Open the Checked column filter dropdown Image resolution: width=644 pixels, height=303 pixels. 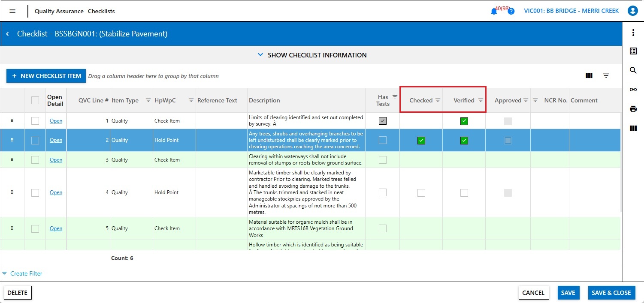[438, 100]
